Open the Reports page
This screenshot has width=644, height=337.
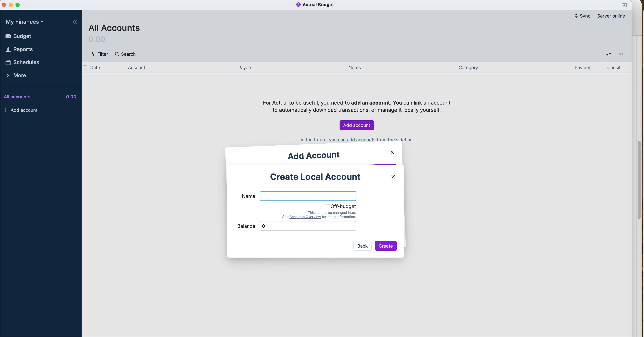point(23,49)
